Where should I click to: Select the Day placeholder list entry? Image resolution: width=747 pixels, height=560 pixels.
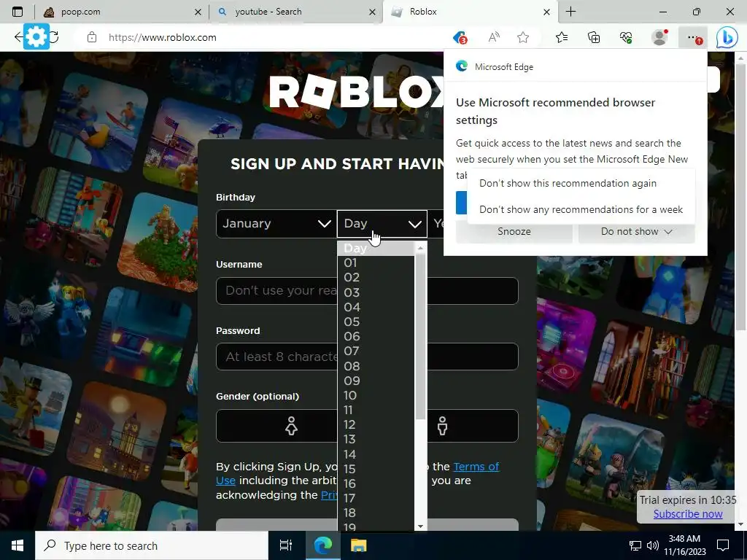tap(376, 248)
